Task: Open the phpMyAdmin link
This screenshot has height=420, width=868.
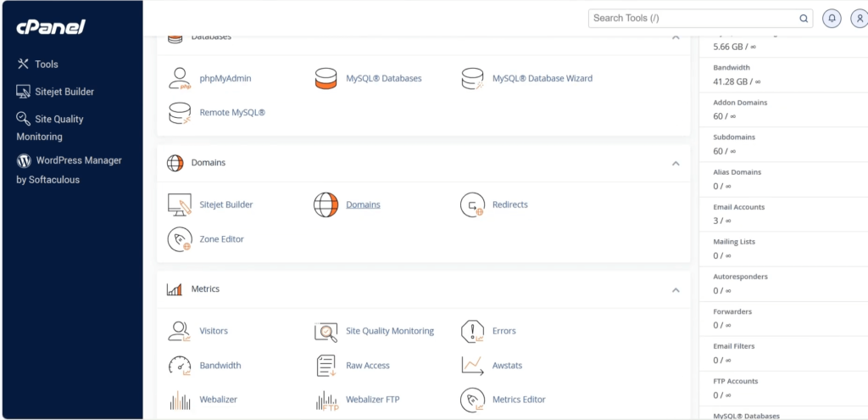Action: pyautogui.click(x=225, y=79)
